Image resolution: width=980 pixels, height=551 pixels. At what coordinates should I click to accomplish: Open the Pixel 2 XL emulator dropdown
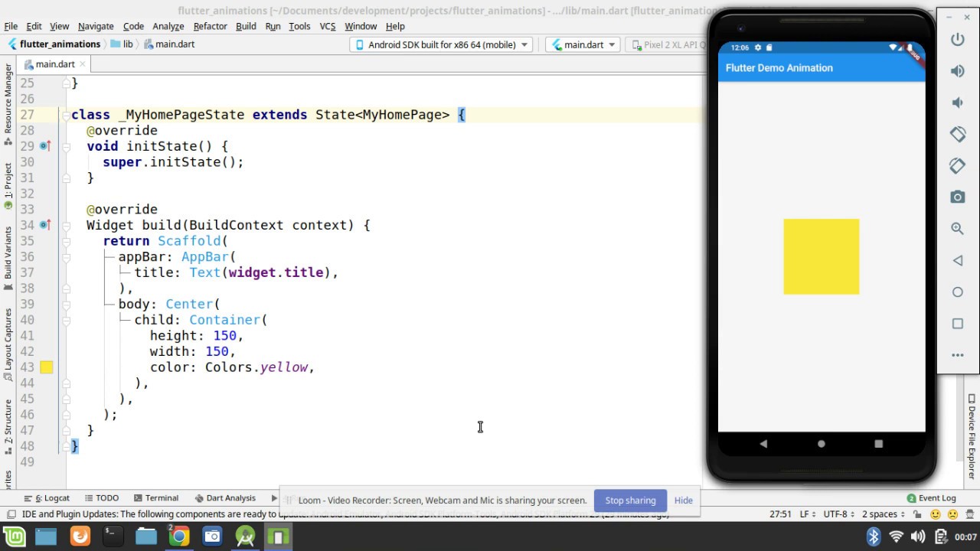[x=666, y=44]
